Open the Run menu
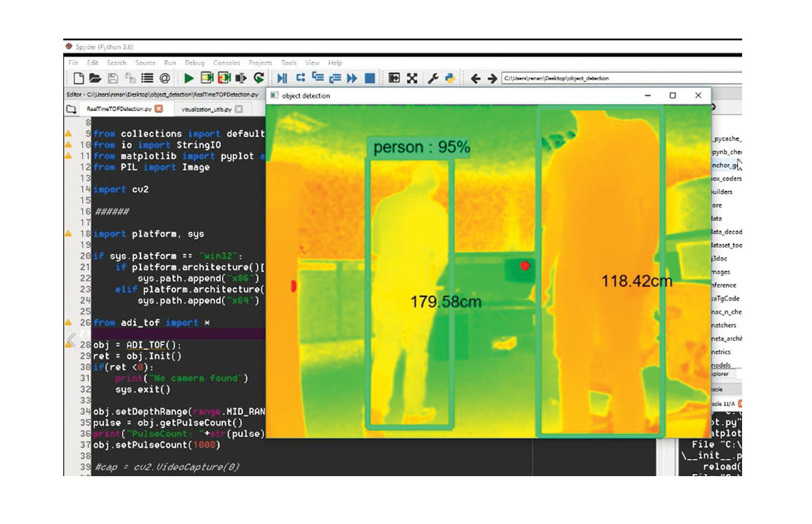Image resolution: width=812 pixels, height=524 pixels. pos(170,63)
